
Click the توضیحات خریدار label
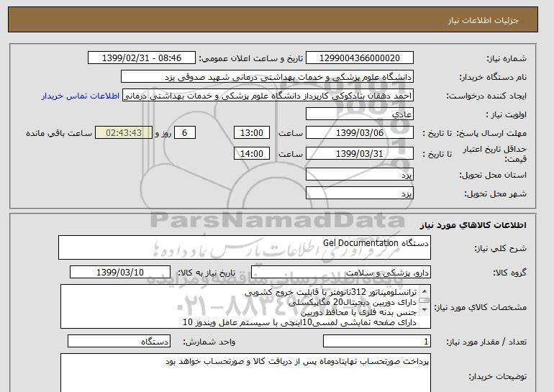point(497,376)
